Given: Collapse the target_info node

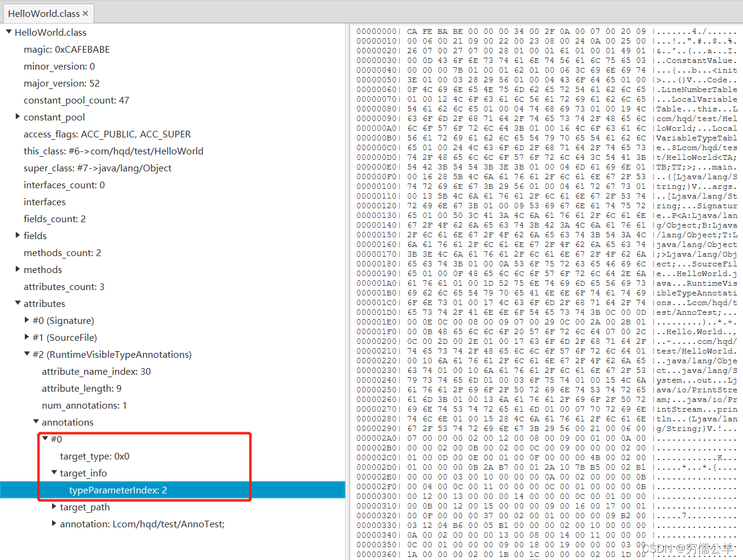Looking at the screenshot, I should pos(54,473).
